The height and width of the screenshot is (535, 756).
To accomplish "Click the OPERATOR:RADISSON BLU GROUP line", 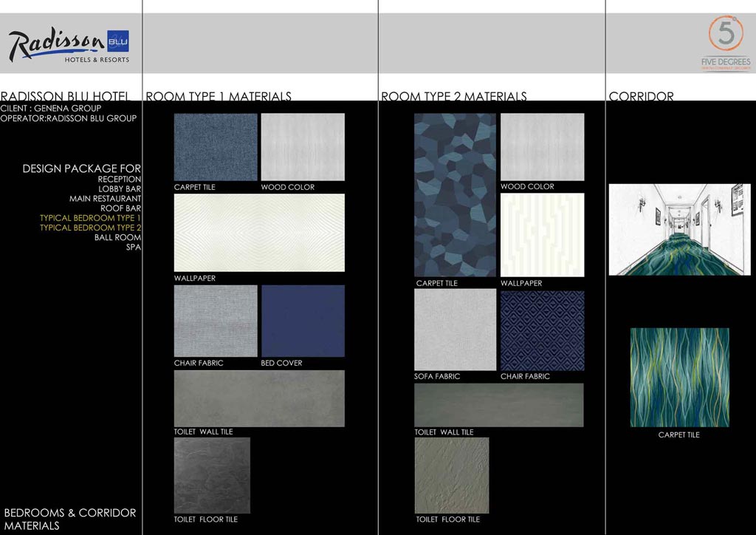I will pyautogui.click(x=69, y=118).
